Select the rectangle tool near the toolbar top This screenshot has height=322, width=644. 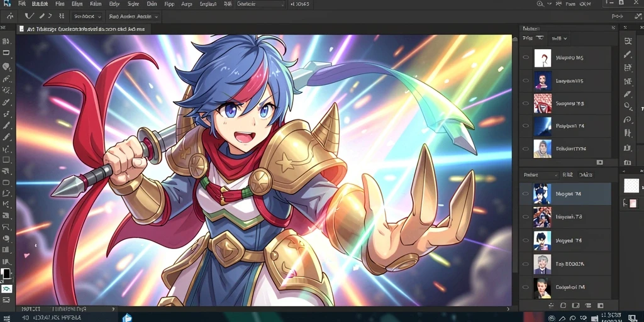coord(6,53)
